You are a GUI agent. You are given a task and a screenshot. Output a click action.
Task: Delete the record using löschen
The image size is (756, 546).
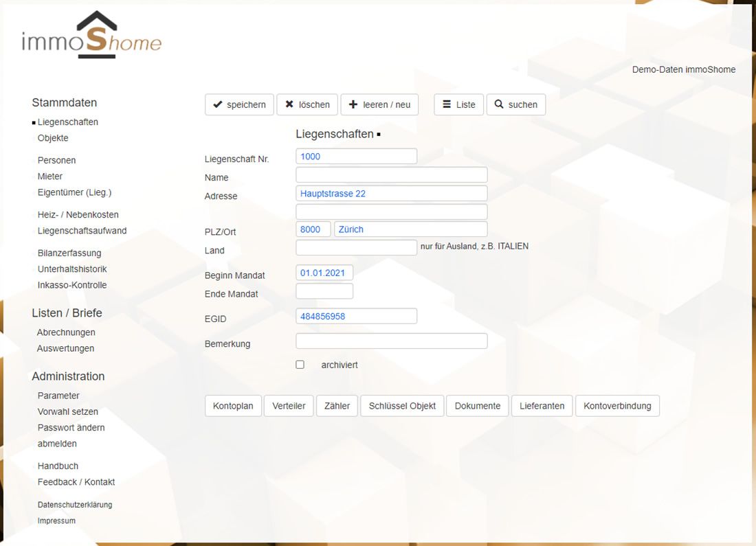pyautogui.click(x=307, y=104)
